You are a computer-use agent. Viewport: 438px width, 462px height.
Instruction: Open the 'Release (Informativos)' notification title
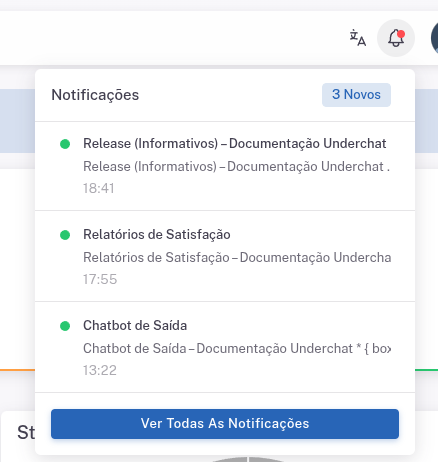pos(234,144)
